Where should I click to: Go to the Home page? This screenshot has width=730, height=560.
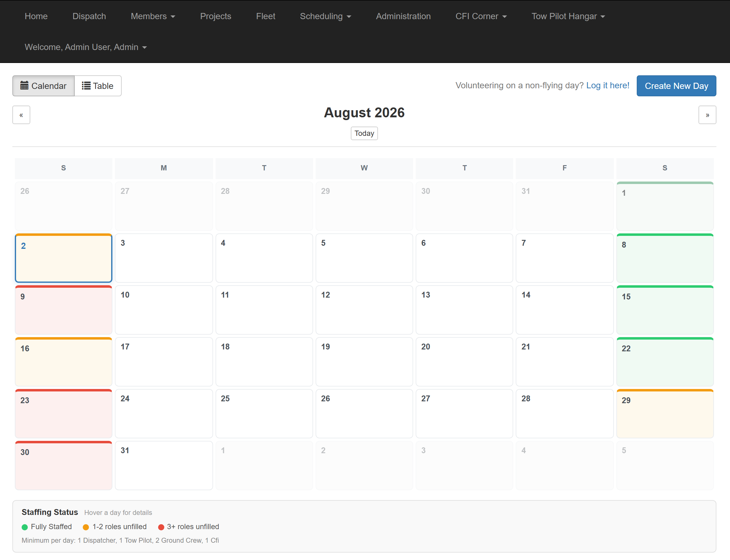[36, 16]
